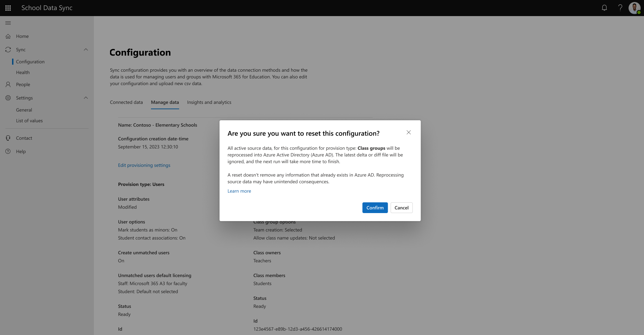This screenshot has width=644, height=335.
Task: Click 'September 15, 2023 12:30:10' date
Action: (148, 147)
